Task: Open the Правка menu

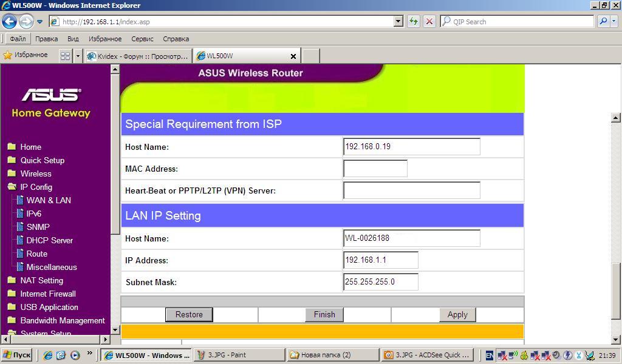Action: [46, 39]
